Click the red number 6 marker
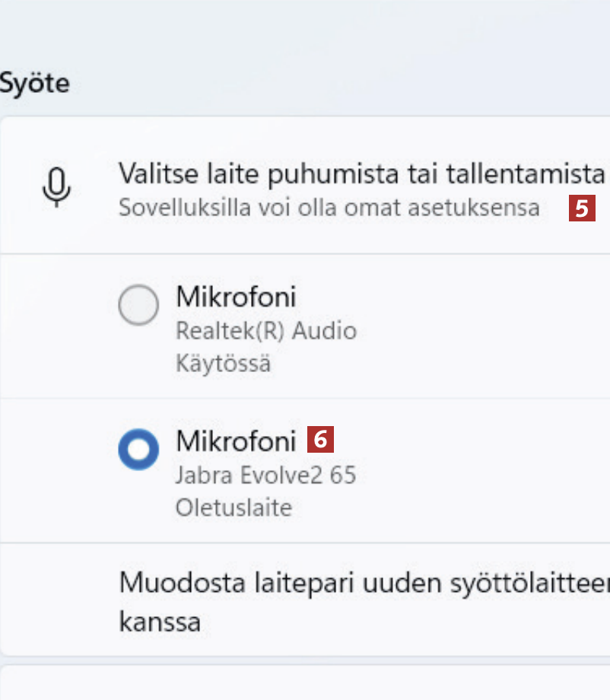This screenshot has width=610, height=700. [x=320, y=440]
